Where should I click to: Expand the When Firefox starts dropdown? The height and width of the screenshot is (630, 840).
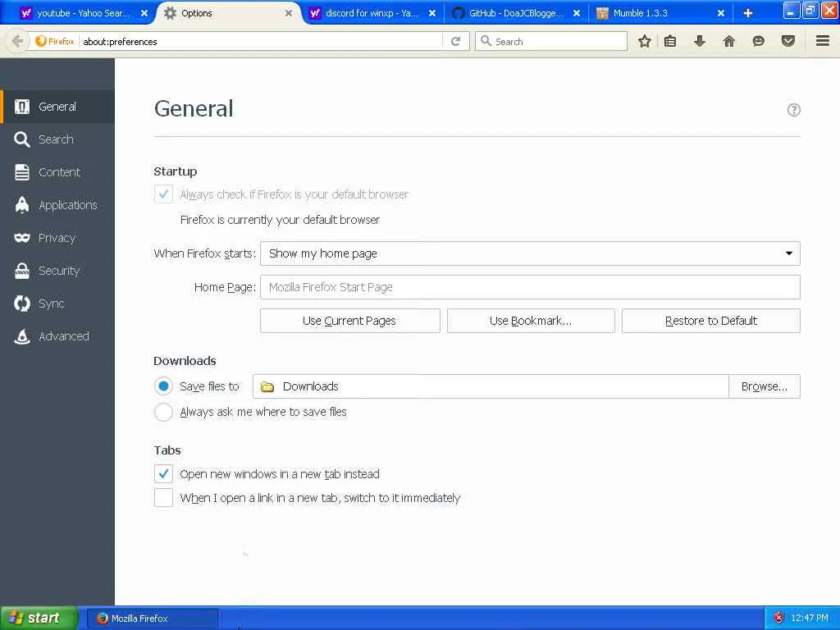531,253
